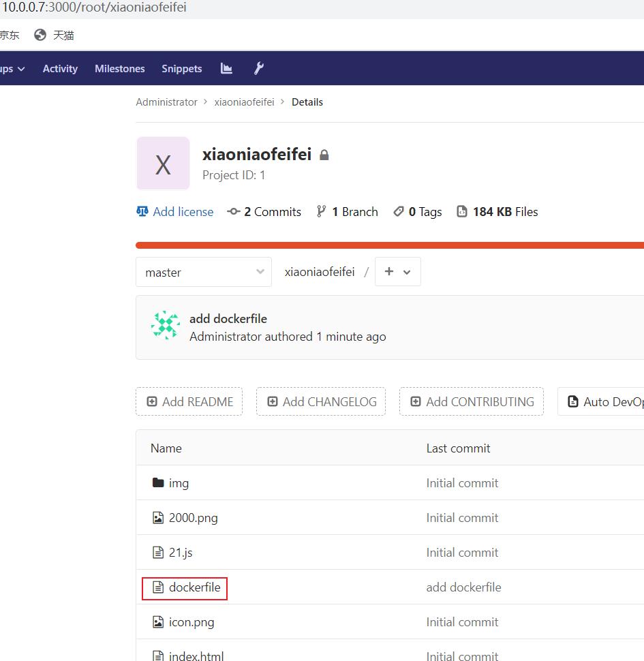Click the red language bar

389,245
